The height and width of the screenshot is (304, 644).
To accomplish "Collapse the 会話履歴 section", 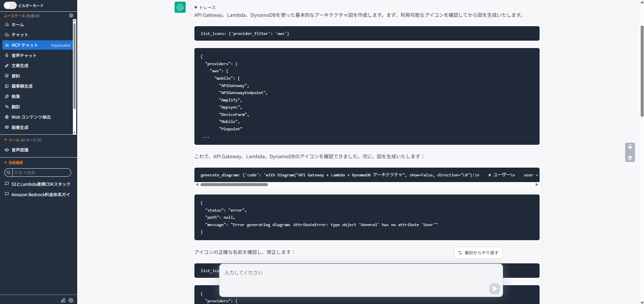I will [x=13, y=163].
